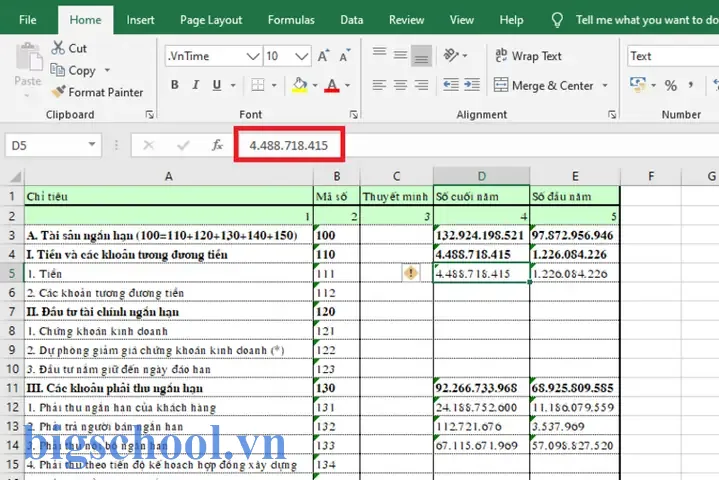Align text left
The width and height of the screenshot is (719, 480).
click(379, 85)
